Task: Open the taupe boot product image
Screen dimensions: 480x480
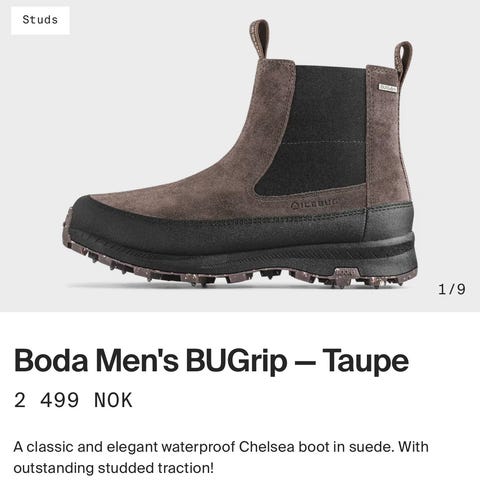Action: click(x=240, y=156)
